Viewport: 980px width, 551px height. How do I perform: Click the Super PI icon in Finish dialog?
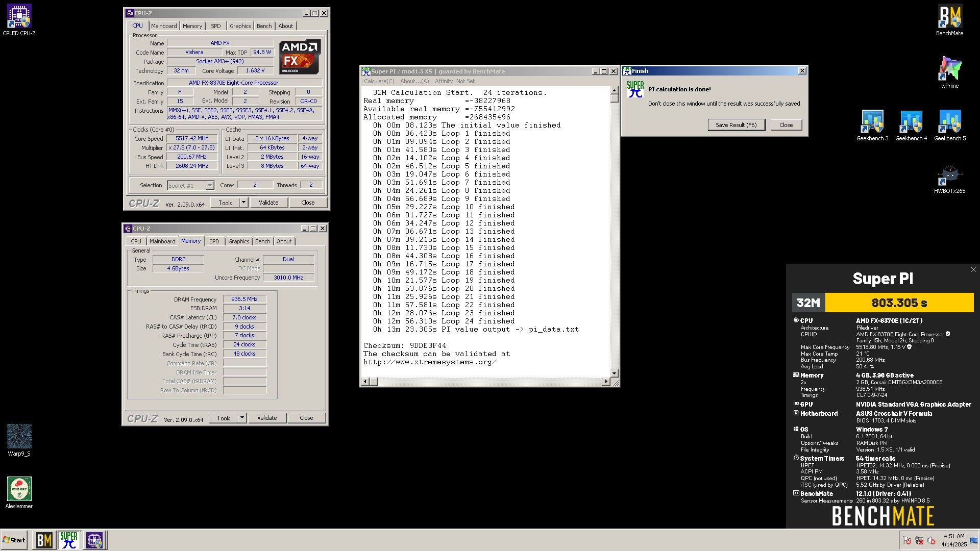(x=635, y=89)
